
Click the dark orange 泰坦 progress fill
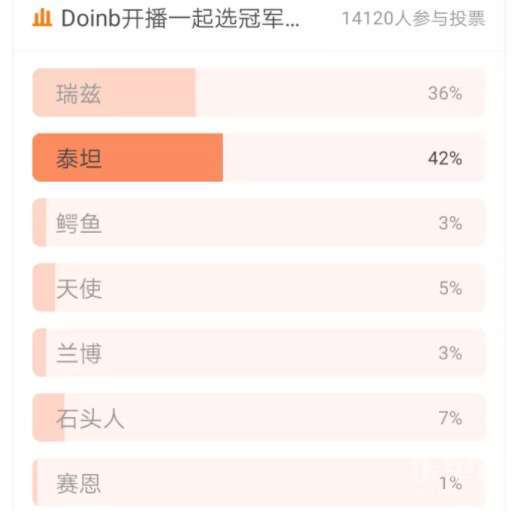(x=128, y=157)
